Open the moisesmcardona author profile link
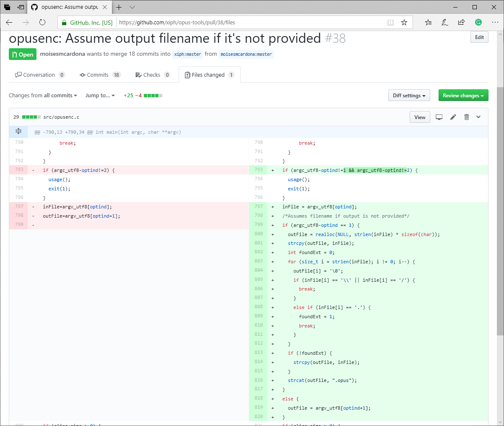504x426 pixels. [62, 54]
